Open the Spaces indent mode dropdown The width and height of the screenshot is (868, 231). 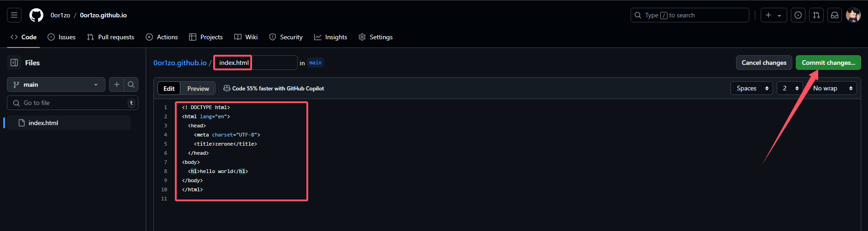(752, 88)
